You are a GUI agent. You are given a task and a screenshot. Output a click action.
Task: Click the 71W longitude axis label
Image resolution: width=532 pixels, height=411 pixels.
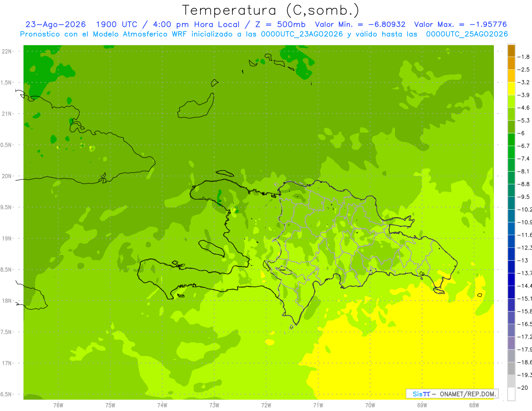(318, 405)
